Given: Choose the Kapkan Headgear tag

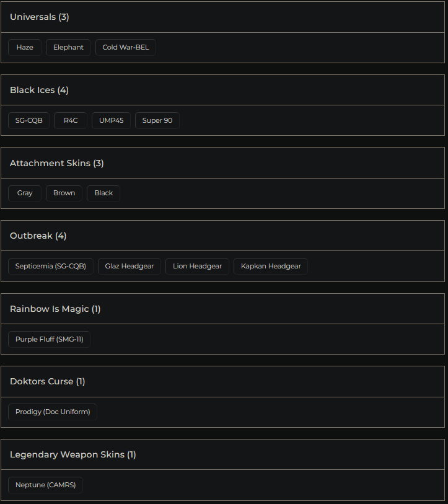Looking at the screenshot, I should pyautogui.click(x=271, y=267).
